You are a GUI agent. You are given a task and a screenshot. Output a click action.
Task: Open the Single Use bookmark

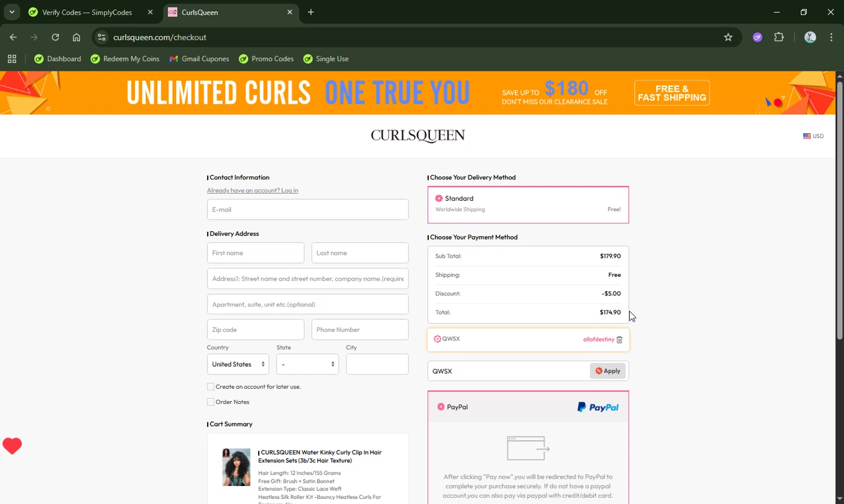pyautogui.click(x=326, y=58)
